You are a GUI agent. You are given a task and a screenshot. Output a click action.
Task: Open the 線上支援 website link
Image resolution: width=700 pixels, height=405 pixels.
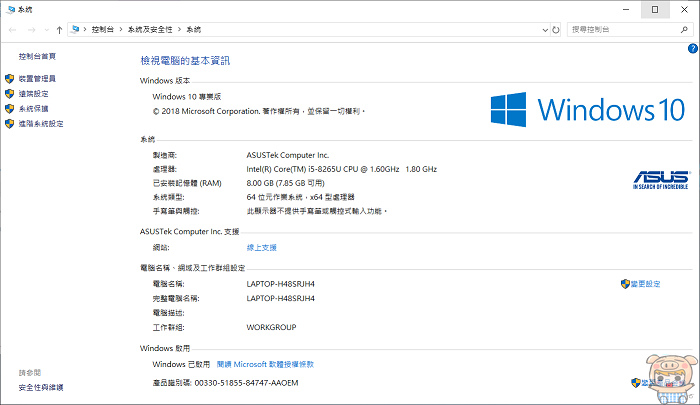tap(261, 247)
